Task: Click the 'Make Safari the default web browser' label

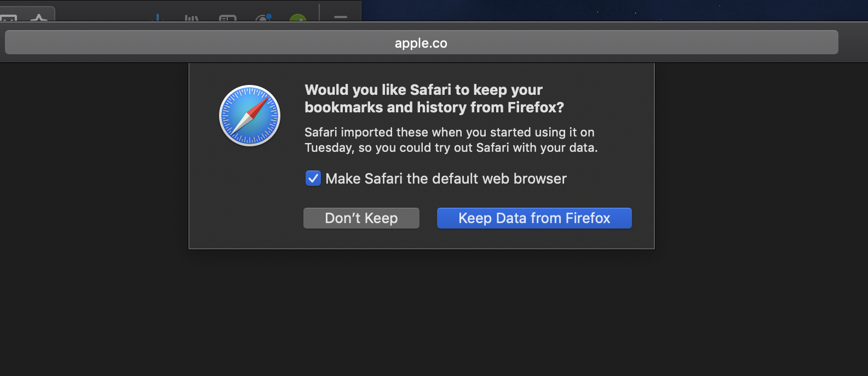Action: (446, 179)
